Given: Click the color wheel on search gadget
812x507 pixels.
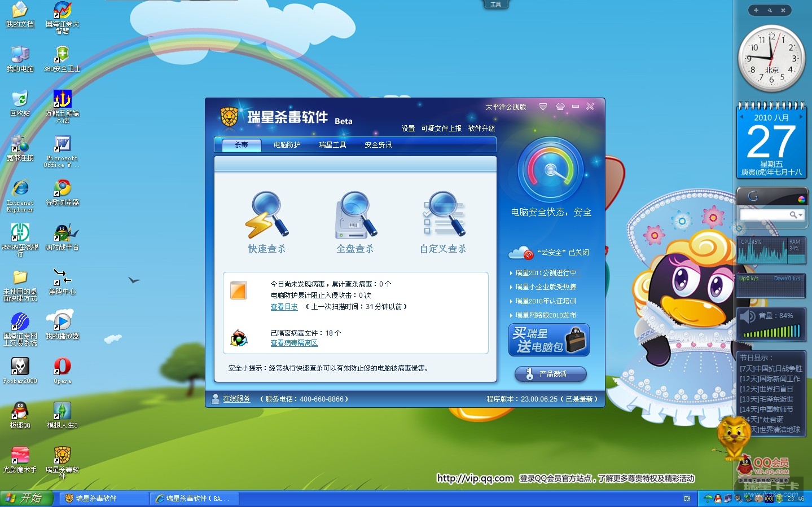Looking at the screenshot, I should pyautogui.click(x=801, y=199).
